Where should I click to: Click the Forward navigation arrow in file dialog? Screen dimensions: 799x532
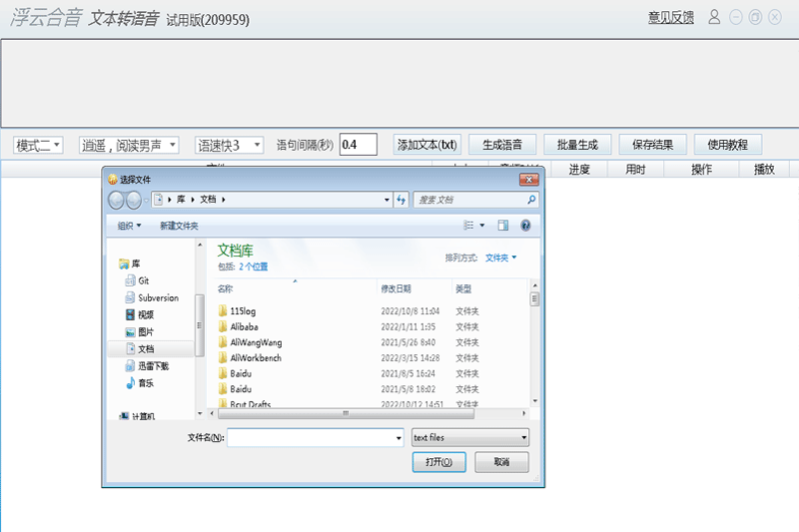134,200
